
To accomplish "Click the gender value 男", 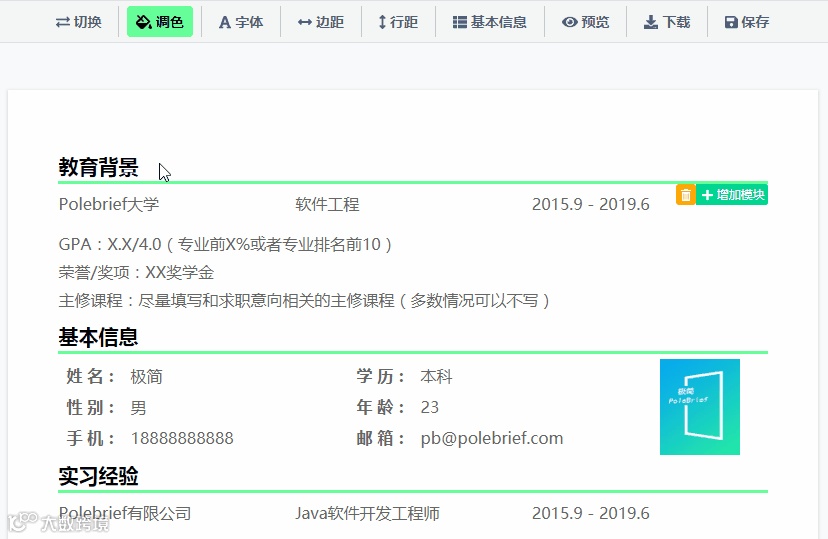I will pos(138,408).
